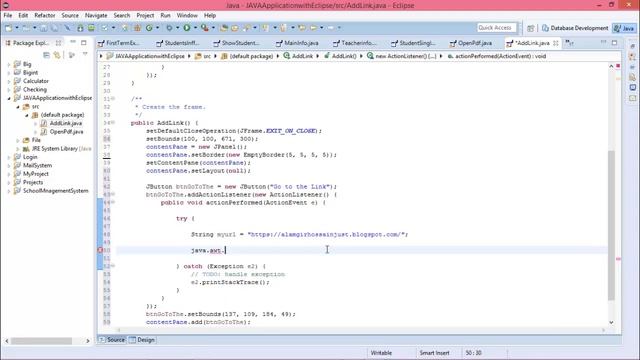The image size is (640, 360).
Task: Click inside the Quick Access field
Action: 497,28
